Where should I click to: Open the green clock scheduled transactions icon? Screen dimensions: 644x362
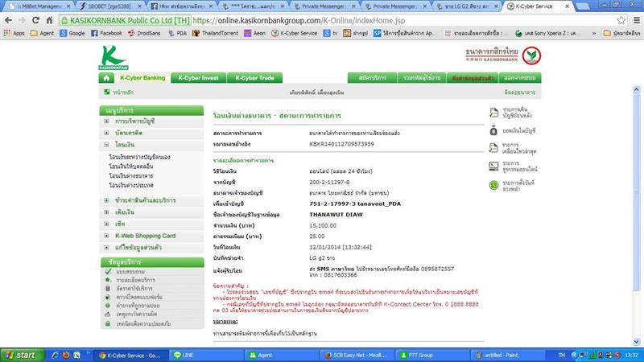[x=493, y=186]
